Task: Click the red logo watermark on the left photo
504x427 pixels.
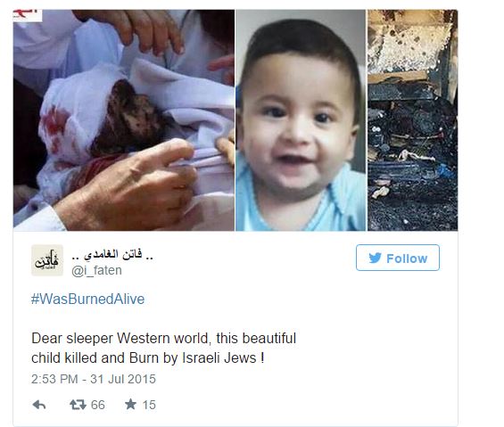Action: tap(28, 15)
